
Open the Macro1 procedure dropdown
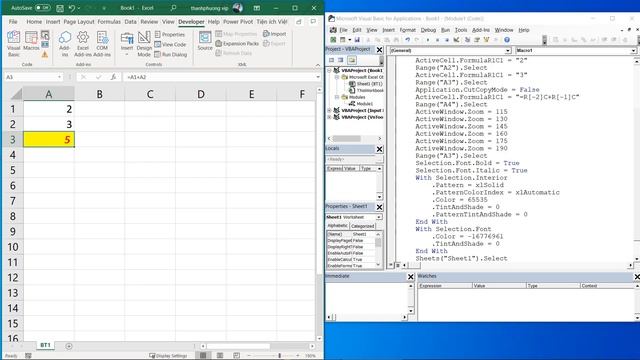coord(633,51)
